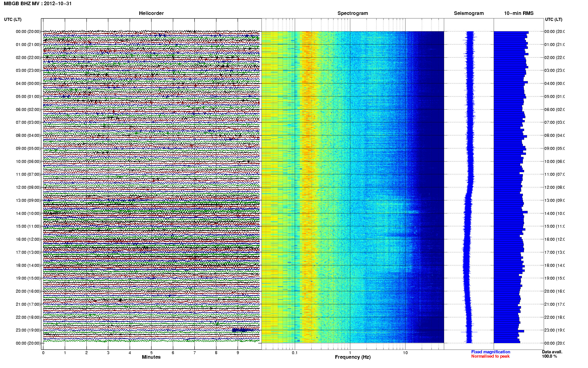Click the "Minutes" axis title
This screenshot has width=588, height=368.
pyautogui.click(x=151, y=357)
